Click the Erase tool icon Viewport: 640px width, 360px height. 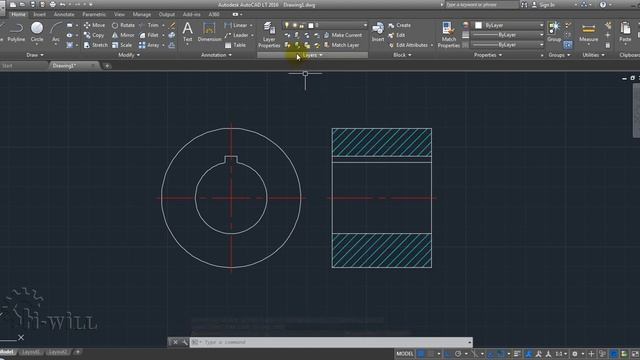(172, 25)
